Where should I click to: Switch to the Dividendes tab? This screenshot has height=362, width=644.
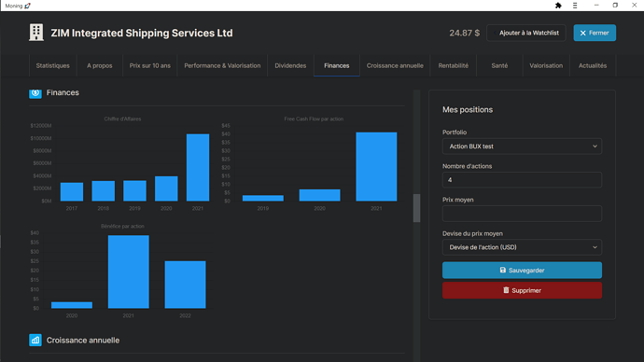(290, 65)
